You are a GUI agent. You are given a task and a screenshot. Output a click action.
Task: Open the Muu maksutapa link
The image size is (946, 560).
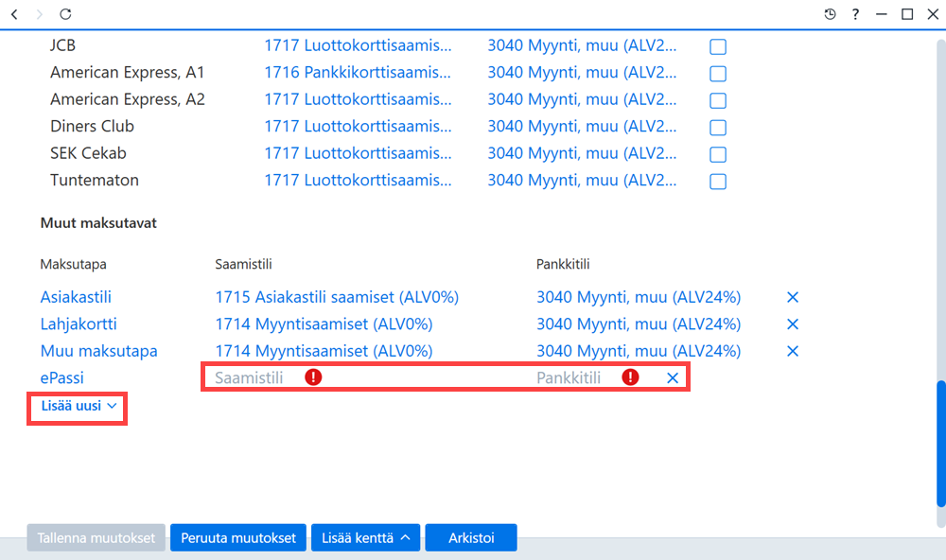99,351
